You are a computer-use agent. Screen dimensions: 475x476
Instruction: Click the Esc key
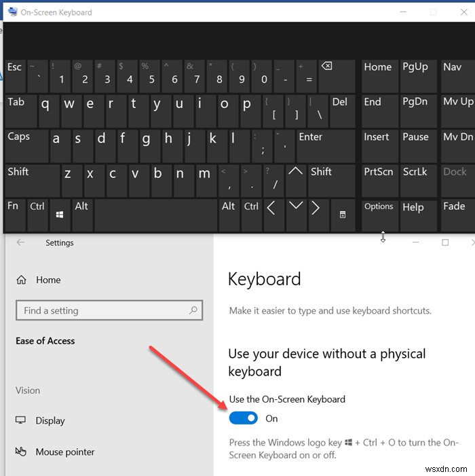[x=16, y=76]
